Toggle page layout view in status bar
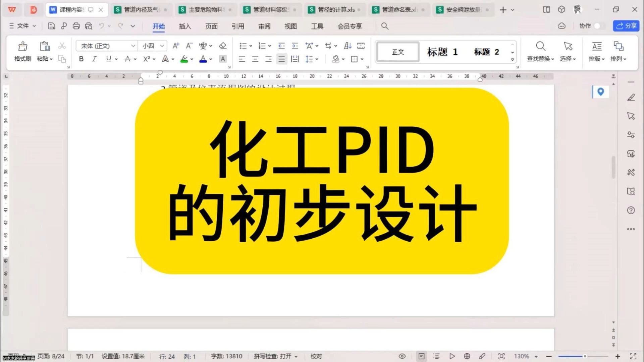Viewport: 644px width, 362px height. (x=422, y=356)
